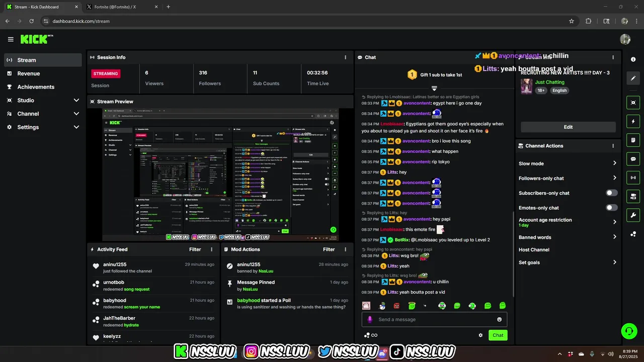Click the broadcast signal icon in right sidebar
Image resolution: width=644 pixels, height=362 pixels.
tap(633, 177)
